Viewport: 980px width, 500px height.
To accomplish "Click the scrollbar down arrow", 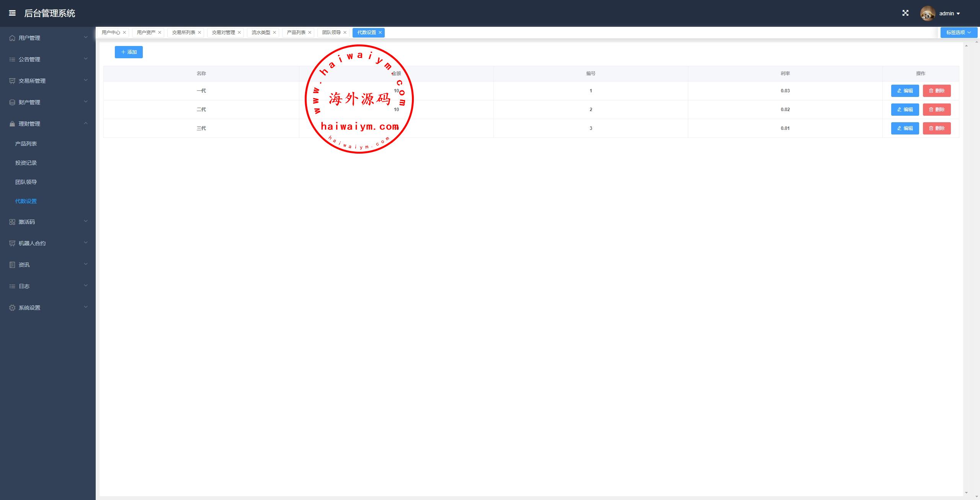I will pyautogui.click(x=966, y=493).
